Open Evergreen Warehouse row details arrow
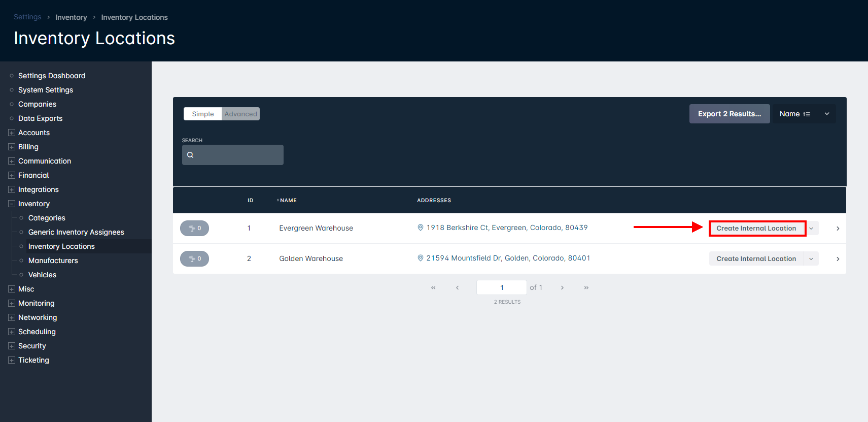 [838, 229]
